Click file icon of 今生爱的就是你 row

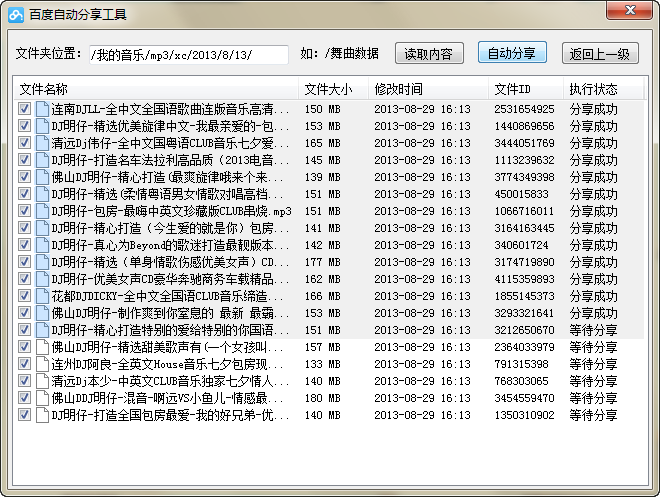click(x=42, y=228)
